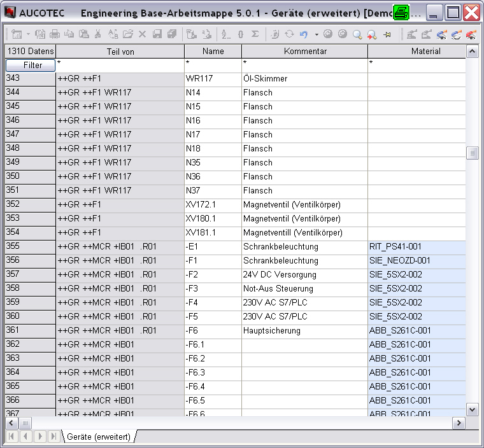This screenshot has width=484, height=448.
Task: Open the undo history dropdown arrow
Action: pos(317,34)
